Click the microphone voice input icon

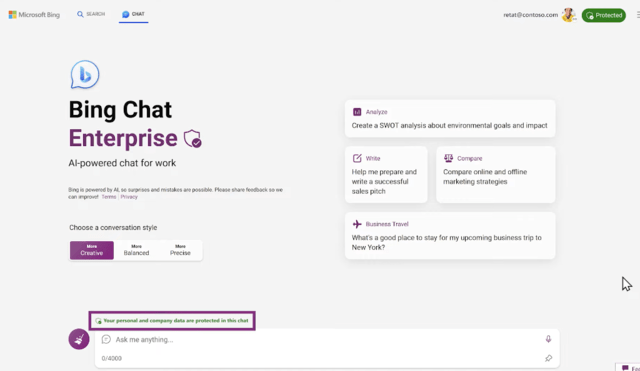548,339
